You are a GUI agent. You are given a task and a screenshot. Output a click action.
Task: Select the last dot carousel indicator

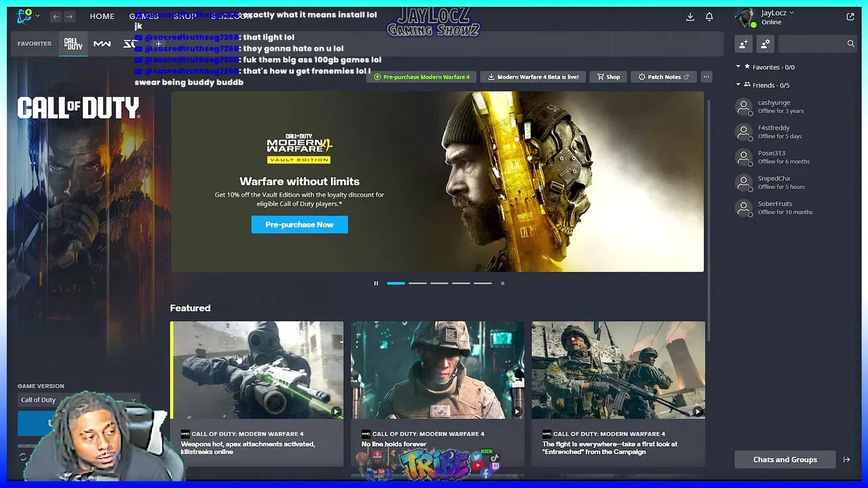point(502,283)
